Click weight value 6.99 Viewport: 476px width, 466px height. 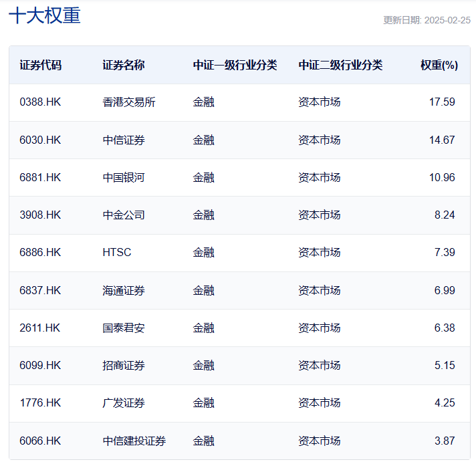point(445,291)
